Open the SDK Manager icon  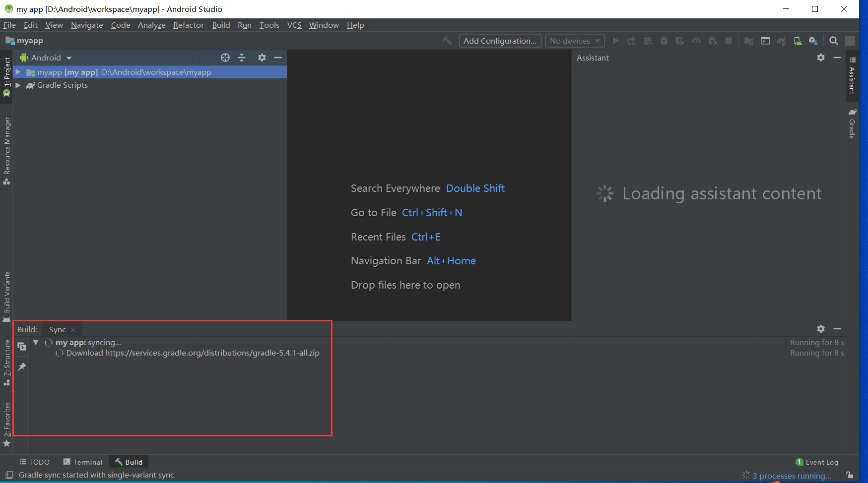point(813,41)
